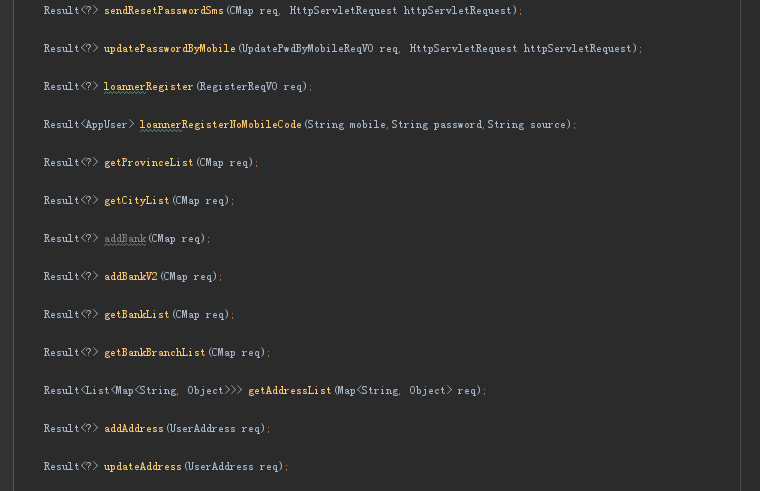Viewport: 760px width, 491px height.
Task: Click the AppUser return type
Action: pos(106,125)
